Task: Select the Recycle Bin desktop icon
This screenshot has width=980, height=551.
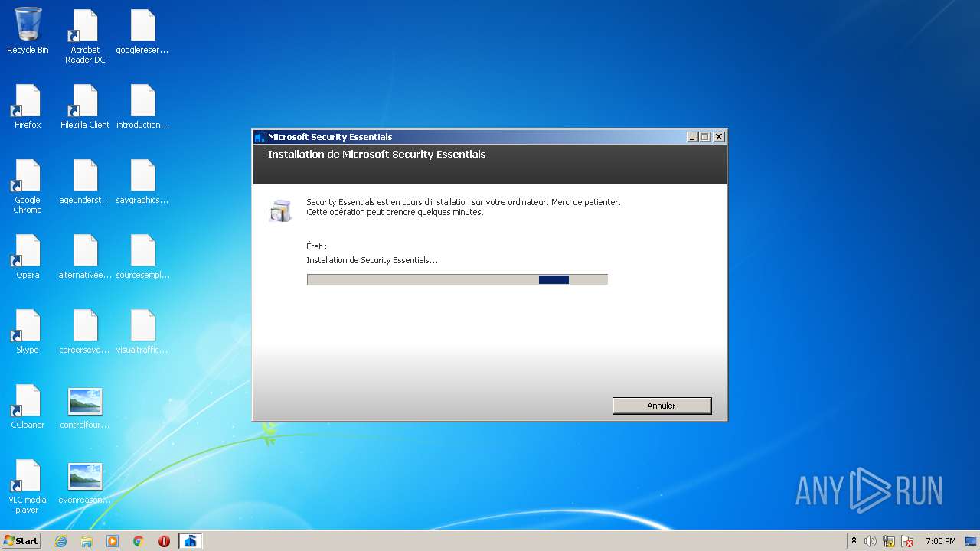Action: click(x=28, y=31)
